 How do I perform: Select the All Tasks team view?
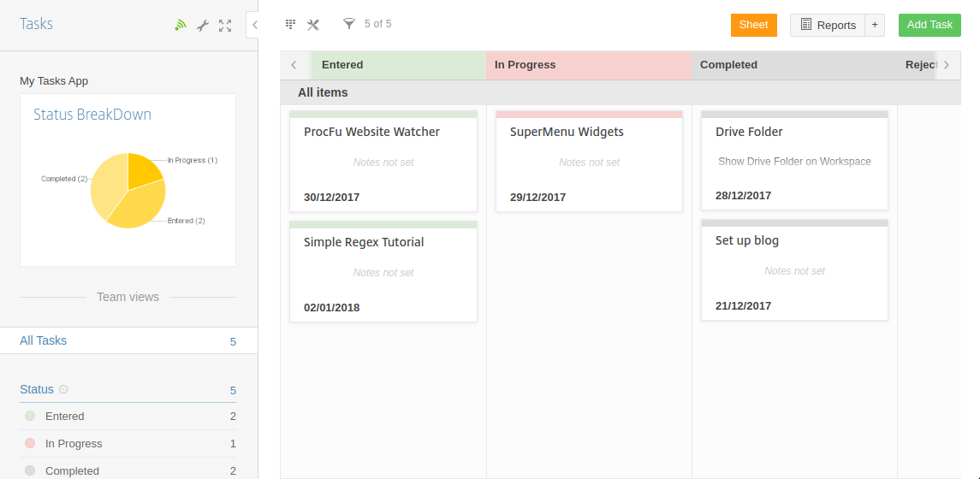click(x=44, y=340)
